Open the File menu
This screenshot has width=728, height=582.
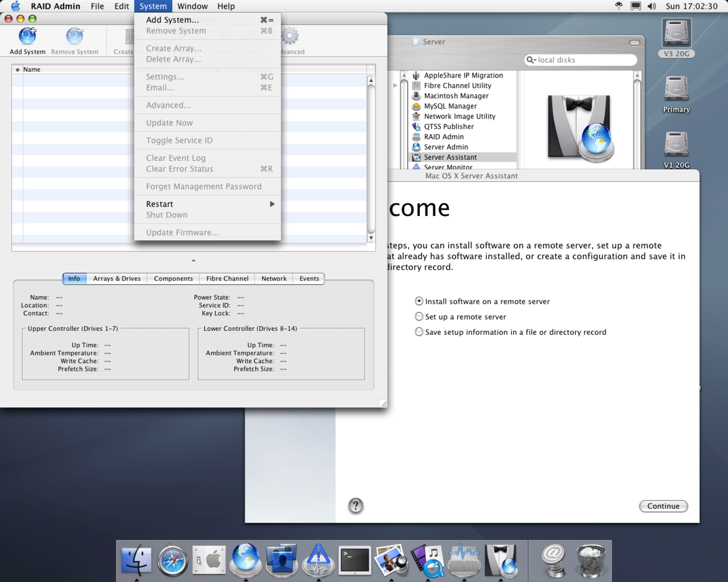tap(97, 6)
